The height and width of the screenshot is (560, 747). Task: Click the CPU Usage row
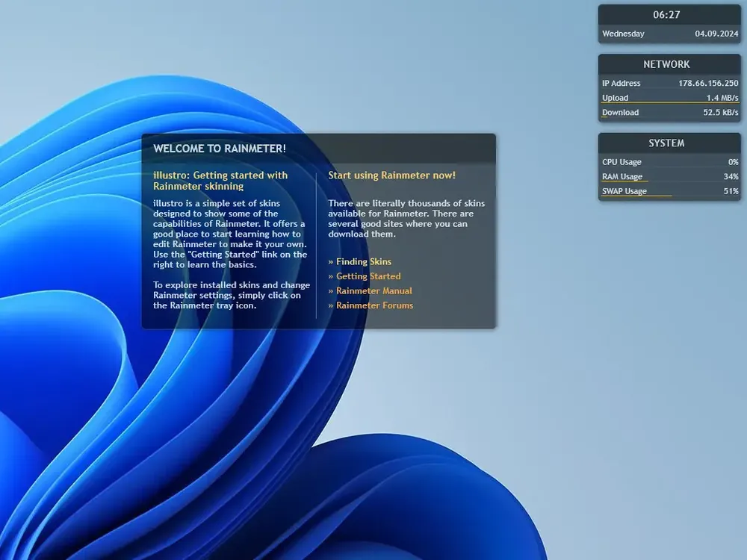pos(669,162)
